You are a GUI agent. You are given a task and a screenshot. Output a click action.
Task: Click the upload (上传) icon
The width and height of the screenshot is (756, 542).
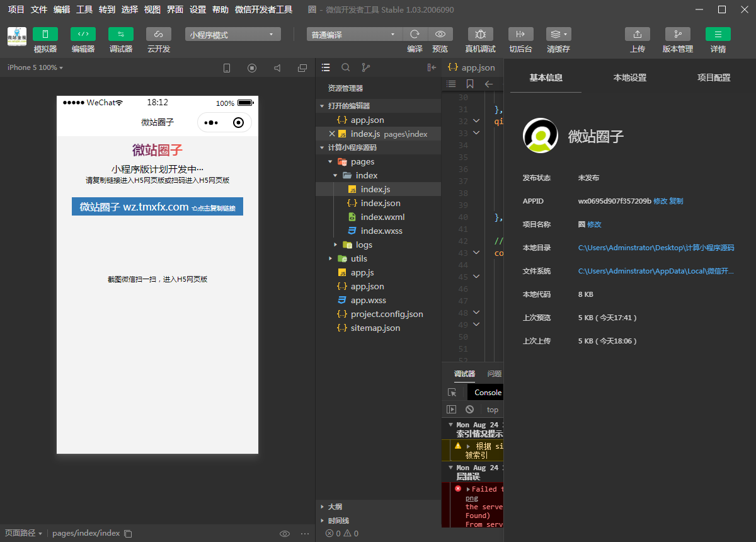pyautogui.click(x=637, y=34)
